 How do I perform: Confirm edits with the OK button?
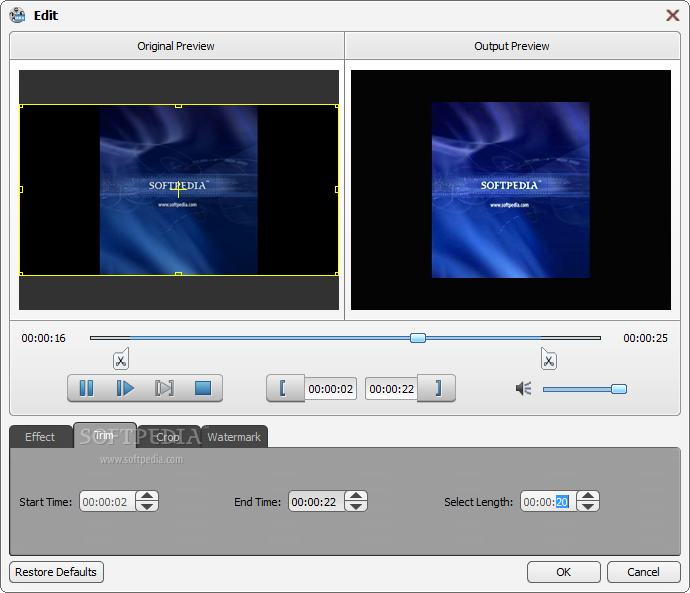(x=564, y=572)
